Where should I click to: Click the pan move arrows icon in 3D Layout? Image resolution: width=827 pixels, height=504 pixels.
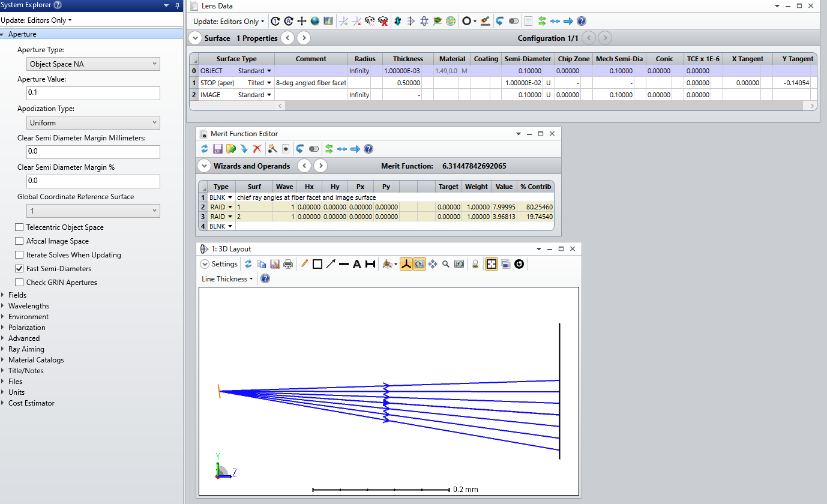pyautogui.click(x=432, y=264)
